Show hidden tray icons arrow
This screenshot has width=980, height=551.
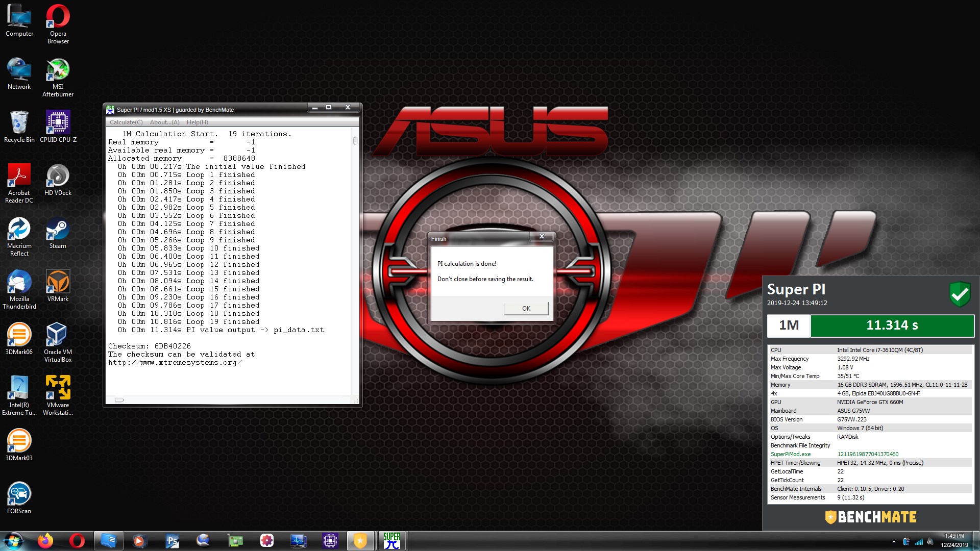click(x=894, y=541)
